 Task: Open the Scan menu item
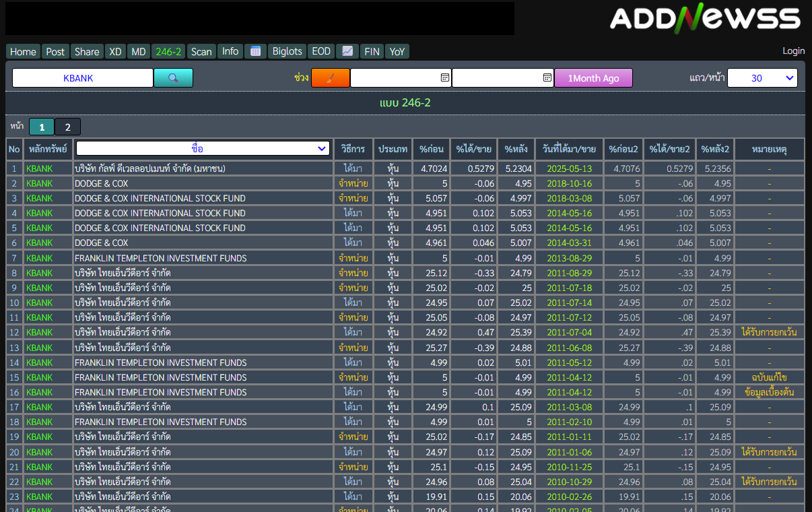pos(201,51)
